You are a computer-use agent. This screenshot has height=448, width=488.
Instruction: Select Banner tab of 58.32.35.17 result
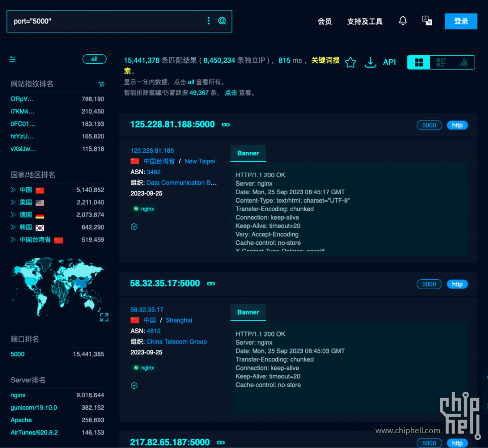[x=248, y=313]
